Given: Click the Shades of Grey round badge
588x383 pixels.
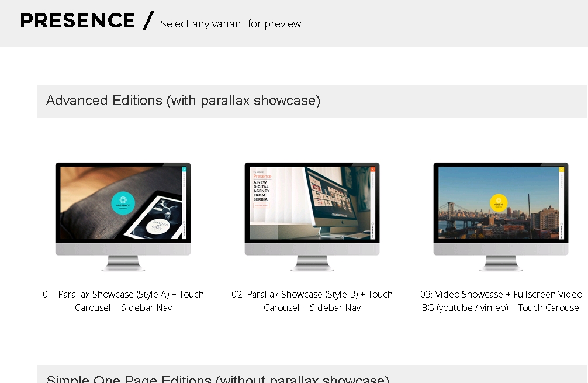Looking at the screenshot, I should (157, 226).
